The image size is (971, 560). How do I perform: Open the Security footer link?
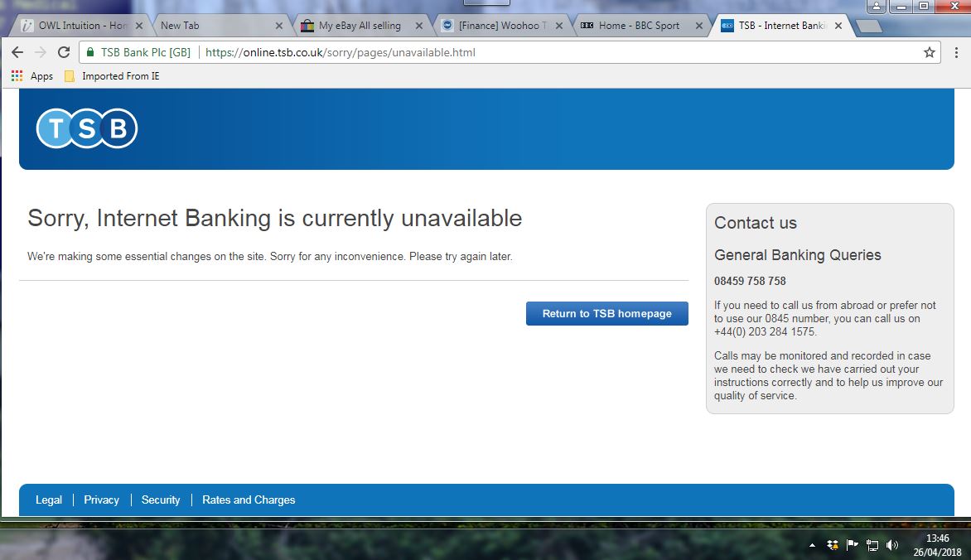(161, 500)
